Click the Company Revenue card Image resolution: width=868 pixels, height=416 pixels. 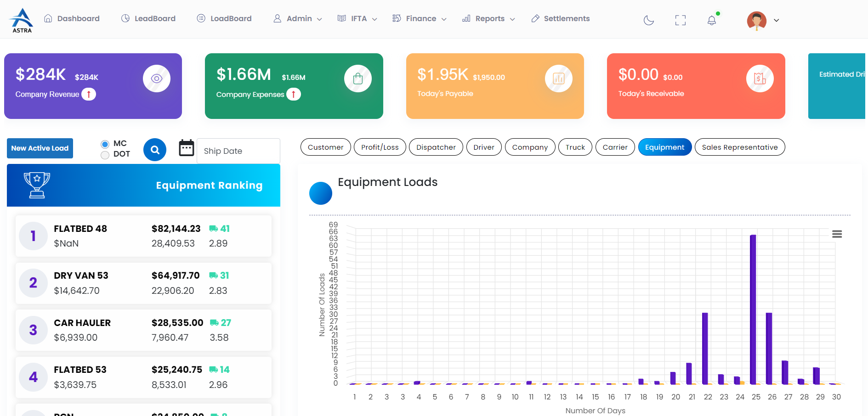point(93,86)
